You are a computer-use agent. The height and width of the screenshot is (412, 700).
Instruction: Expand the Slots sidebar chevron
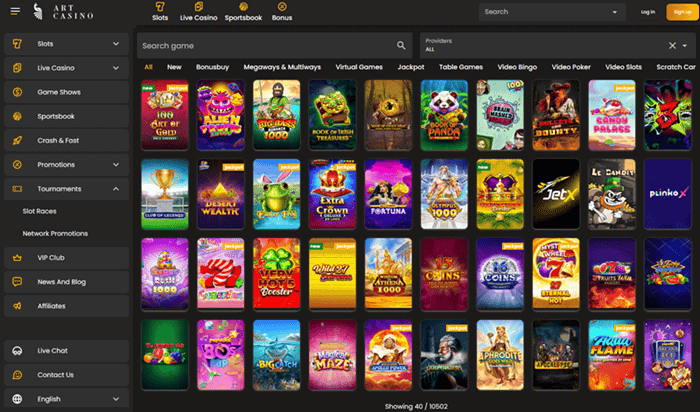coord(116,44)
